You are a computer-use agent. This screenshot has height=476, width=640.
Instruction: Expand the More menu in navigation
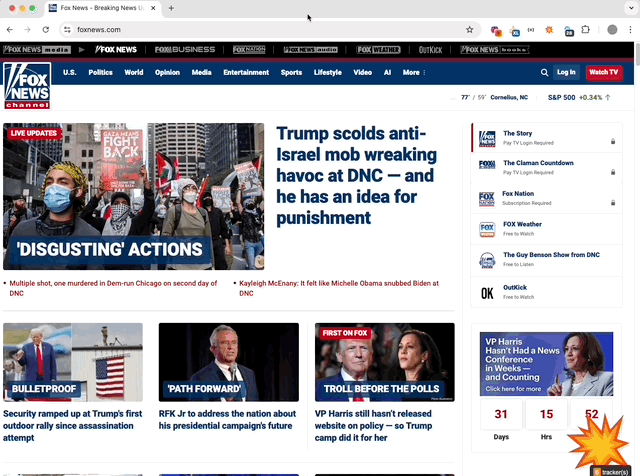(x=413, y=72)
